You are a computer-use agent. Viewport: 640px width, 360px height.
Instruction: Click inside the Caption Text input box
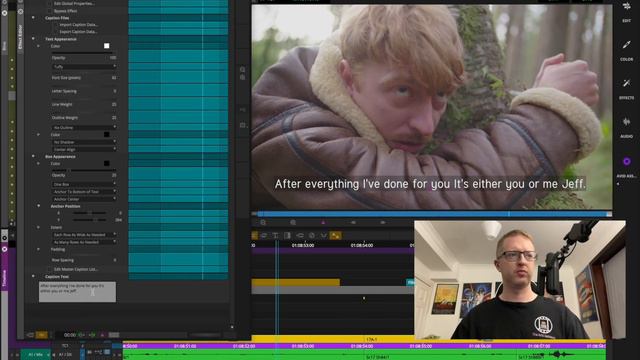(77, 292)
